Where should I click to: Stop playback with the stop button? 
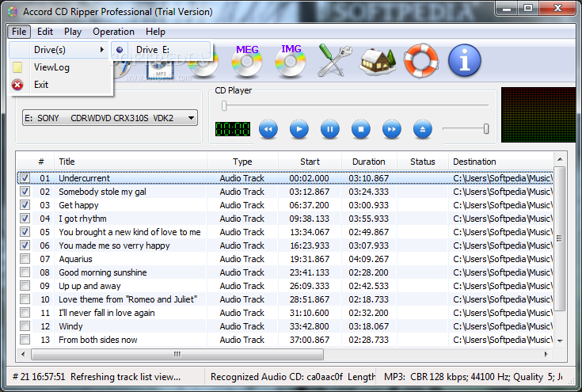pos(361,129)
